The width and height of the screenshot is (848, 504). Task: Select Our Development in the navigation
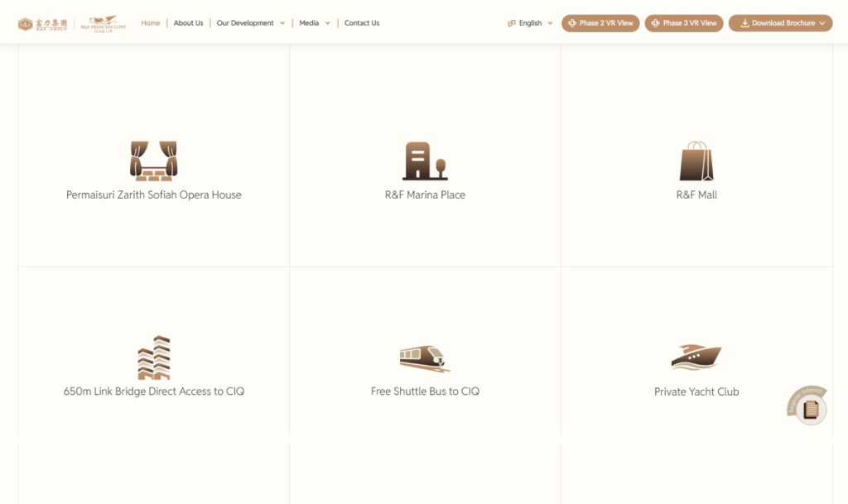[x=245, y=22]
